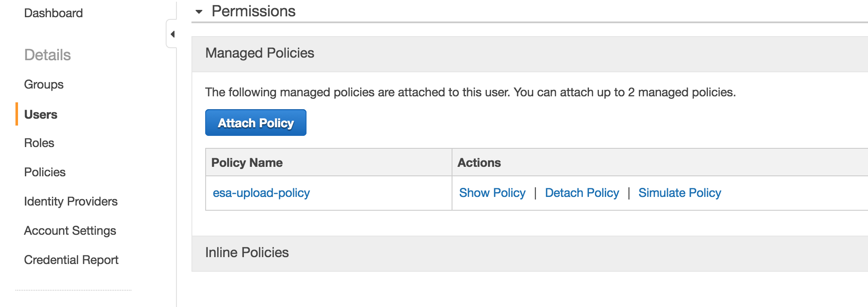
Task: Click the Actions column header
Action: [660, 163]
